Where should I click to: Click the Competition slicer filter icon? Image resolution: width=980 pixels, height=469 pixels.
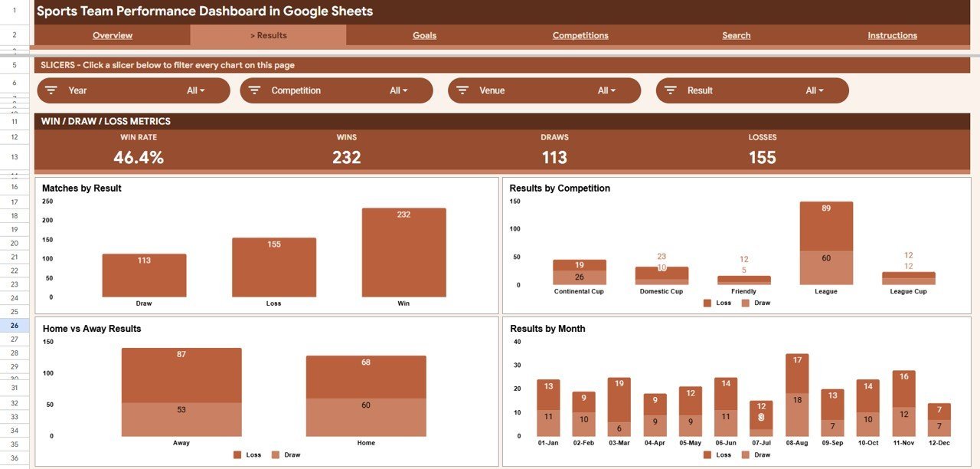[254, 90]
